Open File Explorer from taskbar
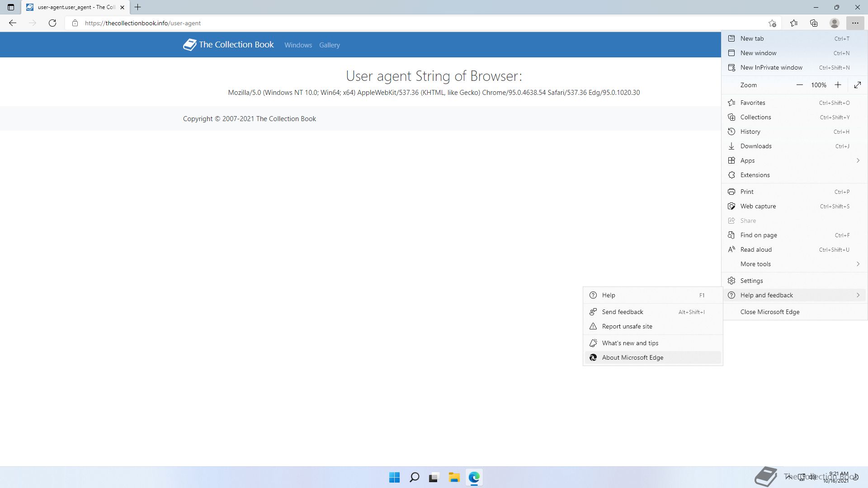This screenshot has width=868, height=488. point(454,477)
